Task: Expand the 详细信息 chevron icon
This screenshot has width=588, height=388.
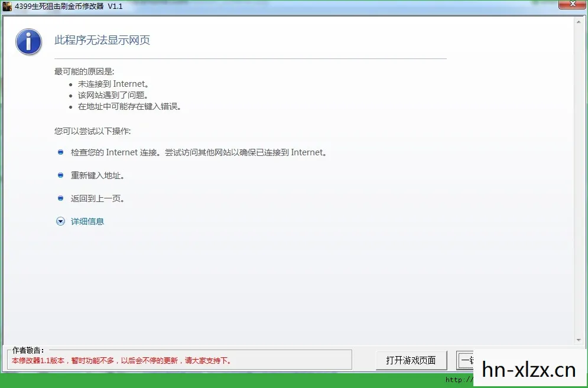Action: tap(60, 221)
